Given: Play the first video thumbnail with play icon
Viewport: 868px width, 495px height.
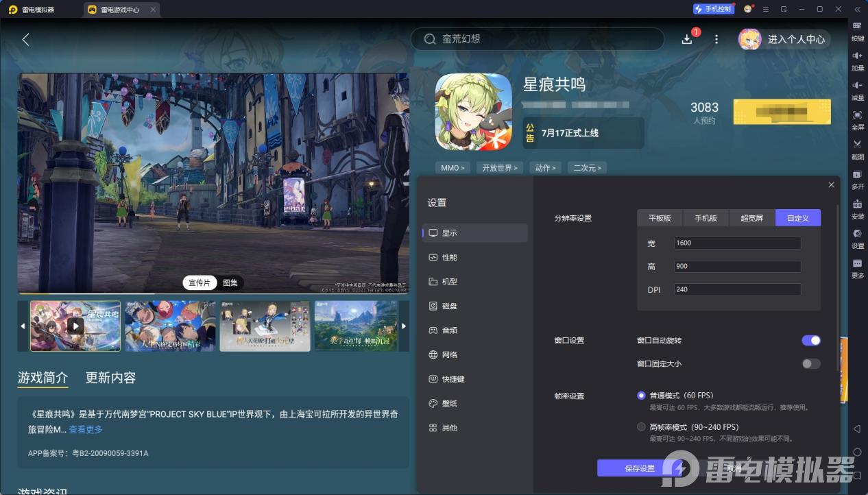Looking at the screenshot, I should tap(75, 326).
